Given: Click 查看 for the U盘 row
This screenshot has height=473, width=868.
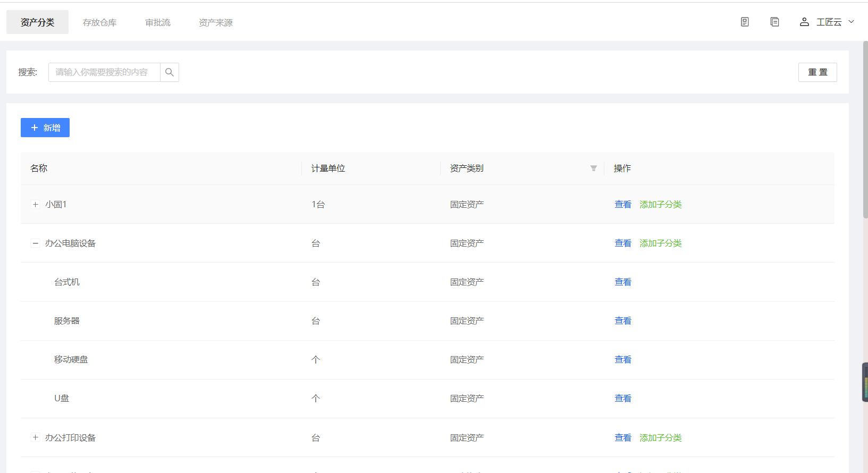Looking at the screenshot, I should click(x=622, y=399).
